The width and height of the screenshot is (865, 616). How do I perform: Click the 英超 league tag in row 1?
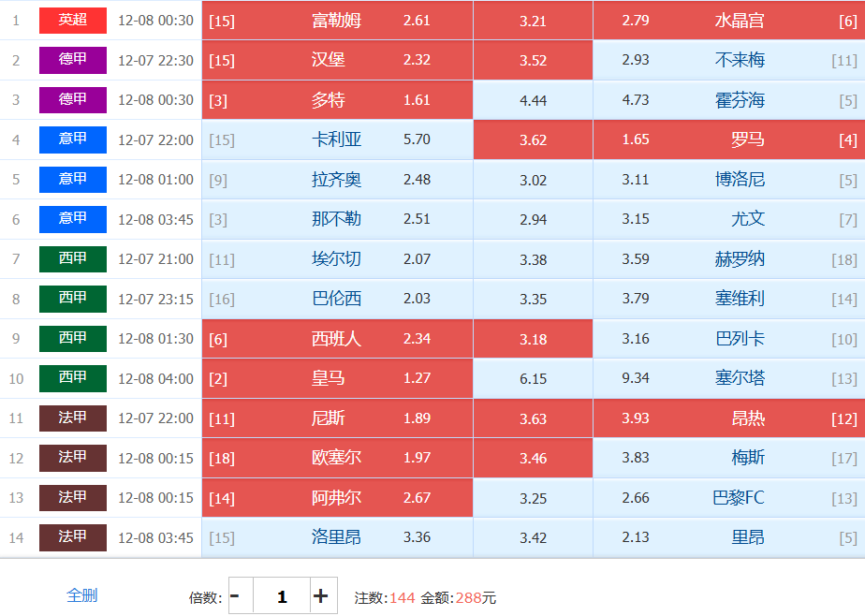point(73,21)
